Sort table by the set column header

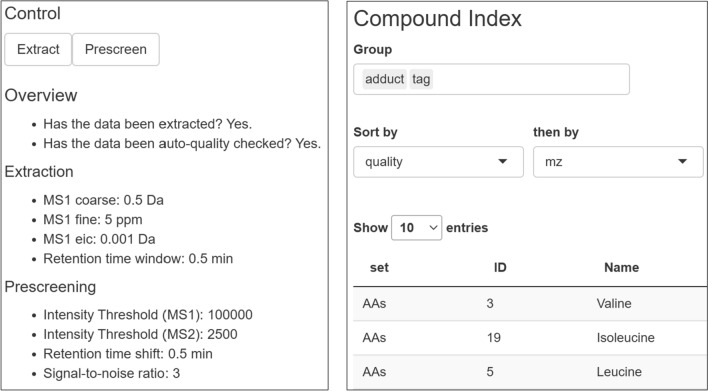tap(379, 267)
